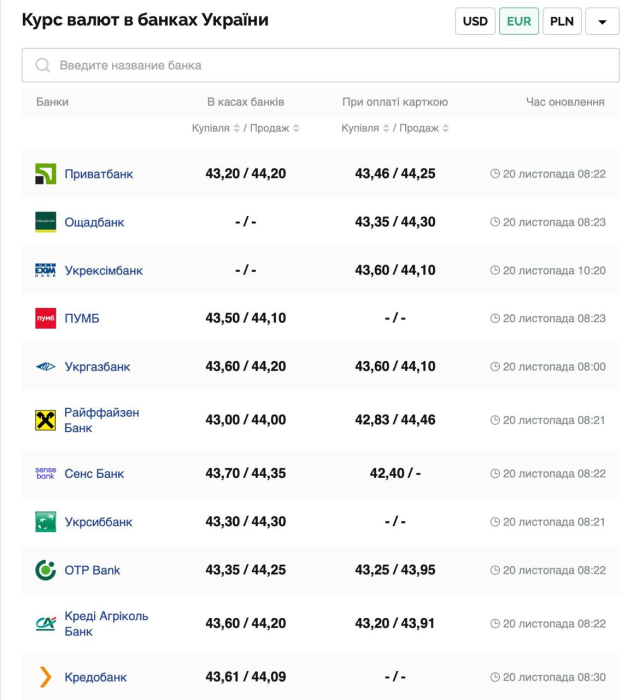
Task: Click the Укргазбанк logo icon
Action: (46, 367)
